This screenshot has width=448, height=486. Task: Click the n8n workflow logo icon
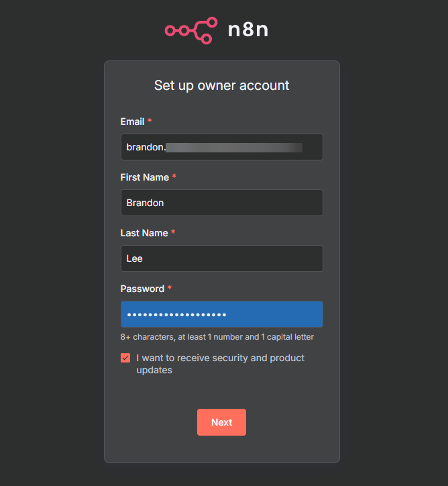(191, 31)
